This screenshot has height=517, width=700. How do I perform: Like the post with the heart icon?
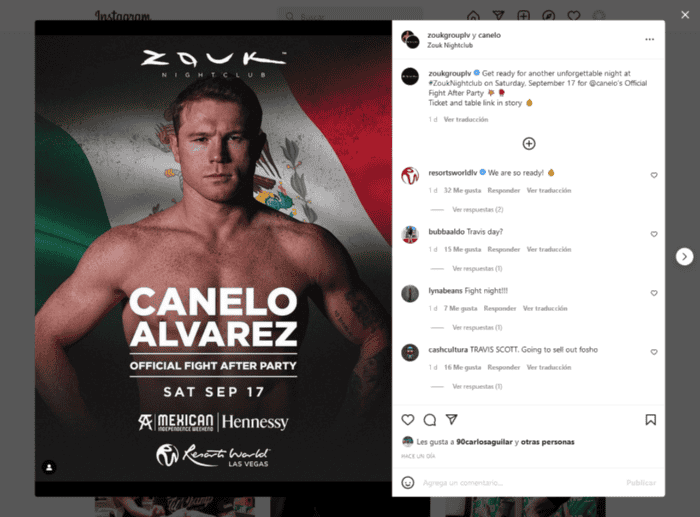point(408,420)
